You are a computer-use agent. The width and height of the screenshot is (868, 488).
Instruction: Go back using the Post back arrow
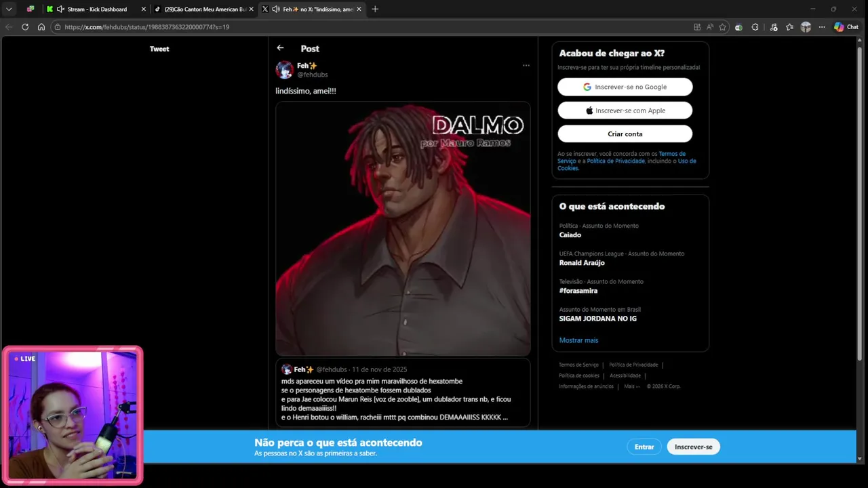(x=280, y=48)
